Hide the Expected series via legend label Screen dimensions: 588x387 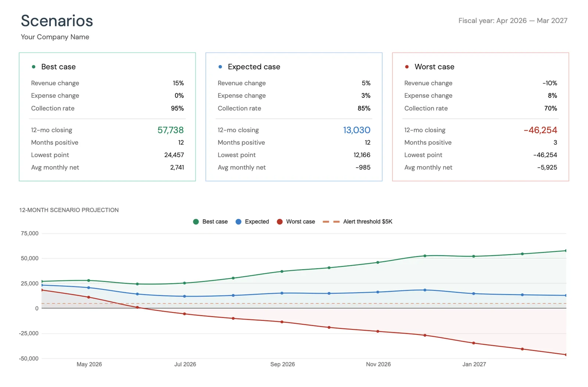[257, 222]
